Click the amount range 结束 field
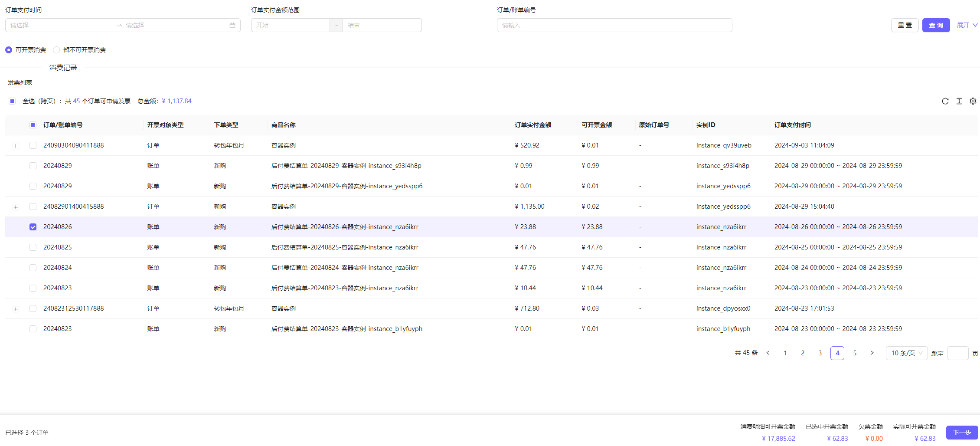980x446 pixels. [382, 25]
